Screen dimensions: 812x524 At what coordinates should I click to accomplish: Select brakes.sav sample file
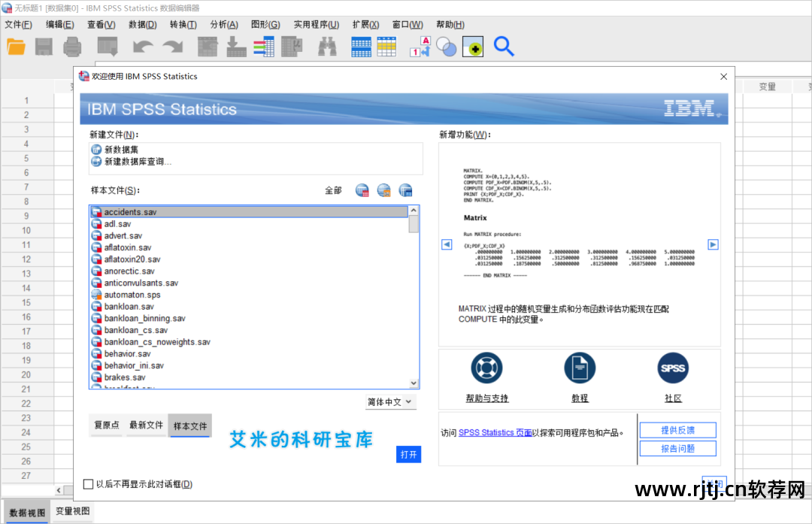(x=249, y=377)
